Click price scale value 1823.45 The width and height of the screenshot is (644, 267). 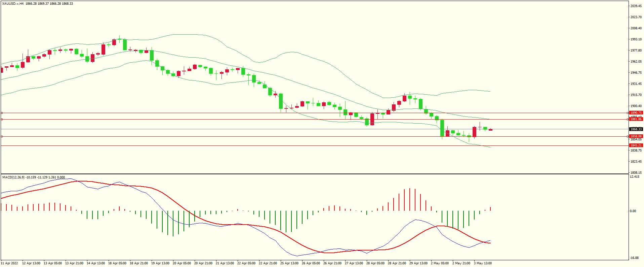point(636,162)
